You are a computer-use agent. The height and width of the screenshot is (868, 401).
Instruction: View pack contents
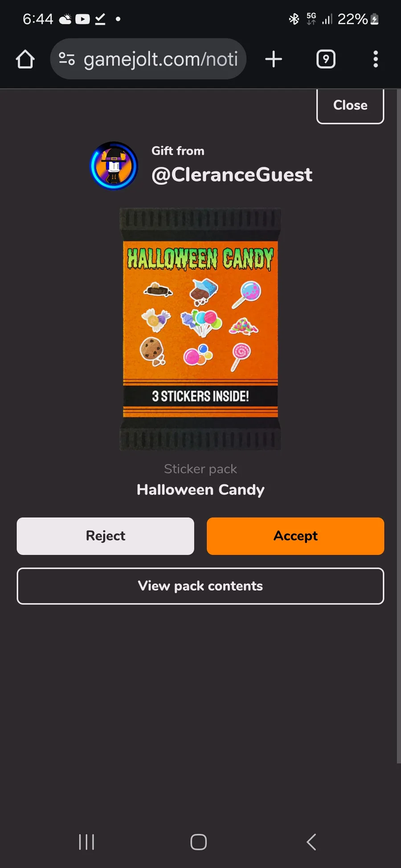coord(200,586)
